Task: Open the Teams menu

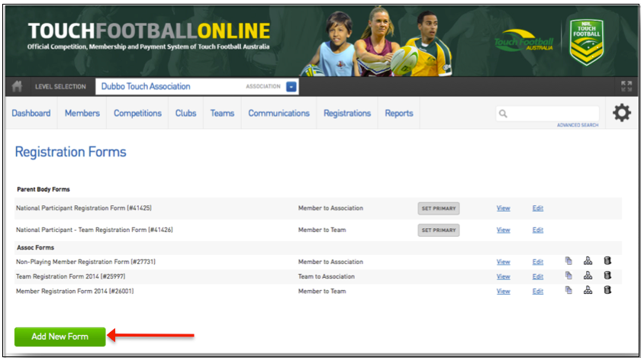Action: coord(222,114)
